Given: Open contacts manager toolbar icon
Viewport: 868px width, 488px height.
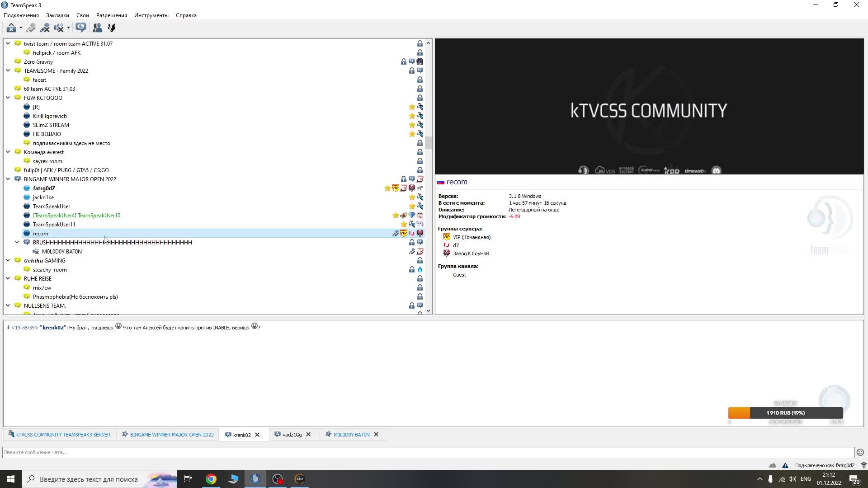Looking at the screenshot, I should (x=97, y=28).
